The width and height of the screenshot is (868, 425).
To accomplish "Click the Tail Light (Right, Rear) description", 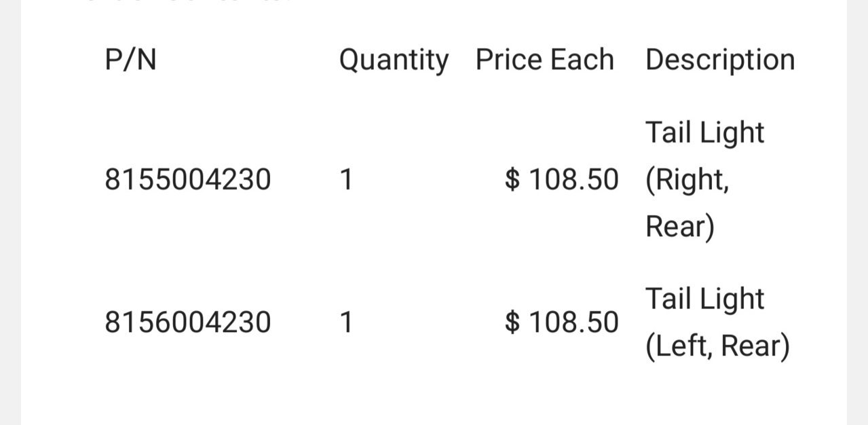I will coord(705,180).
